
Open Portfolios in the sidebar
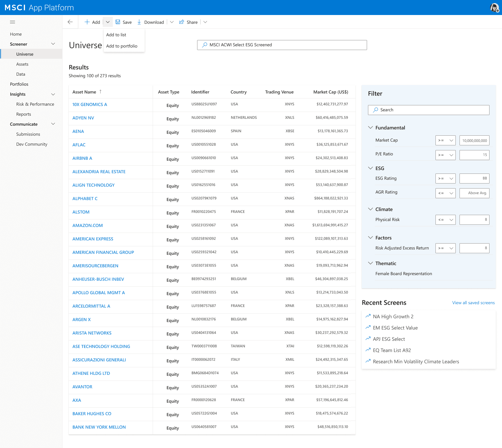point(19,84)
